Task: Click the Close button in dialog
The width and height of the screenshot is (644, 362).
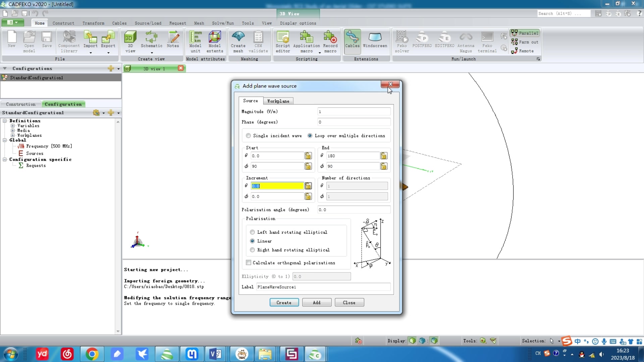Action: pos(349,302)
